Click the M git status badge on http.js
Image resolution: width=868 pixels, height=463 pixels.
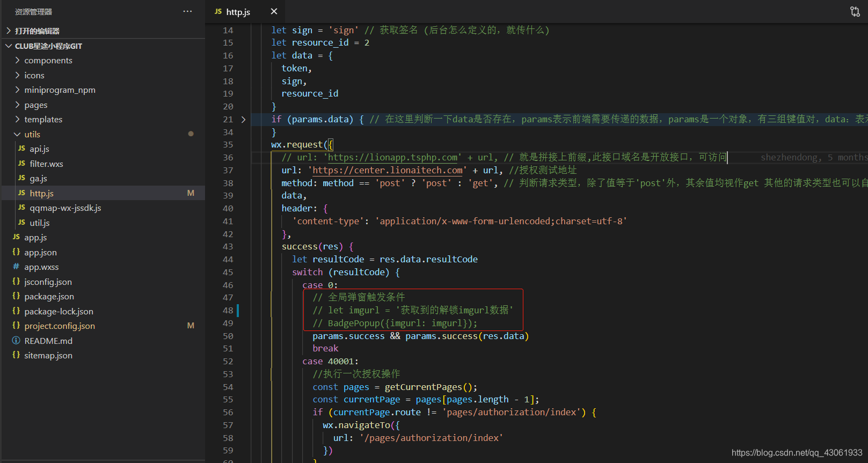191,193
